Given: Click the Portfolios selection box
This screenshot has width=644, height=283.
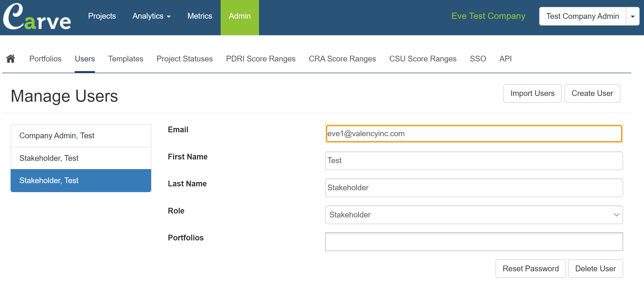Looking at the screenshot, I should coord(474,241).
